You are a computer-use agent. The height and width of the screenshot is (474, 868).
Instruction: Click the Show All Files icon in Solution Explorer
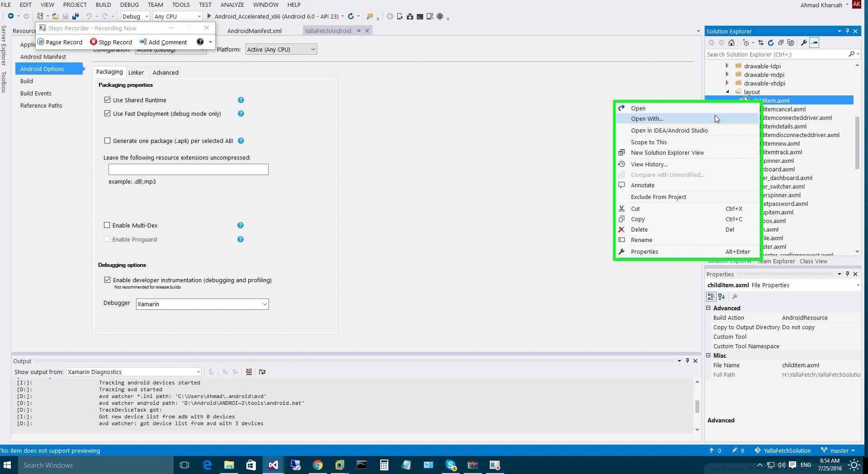[791, 43]
